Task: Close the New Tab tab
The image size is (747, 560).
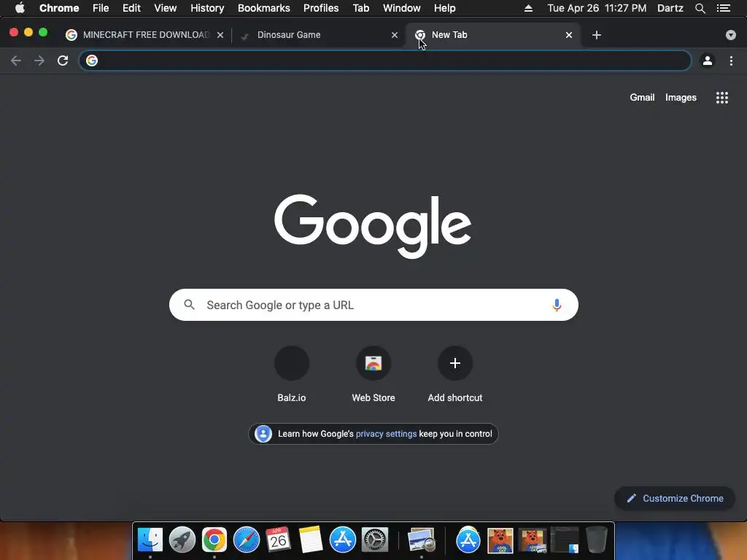Action: tap(569, 35)
